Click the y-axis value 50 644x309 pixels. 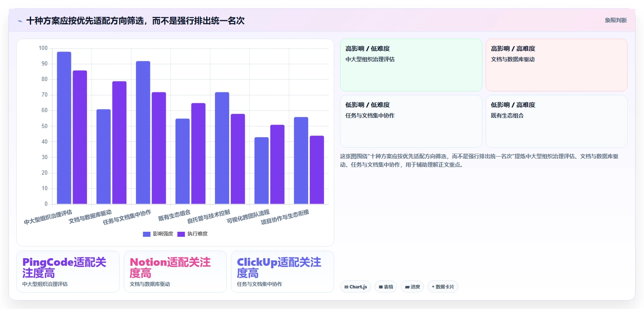45,126
